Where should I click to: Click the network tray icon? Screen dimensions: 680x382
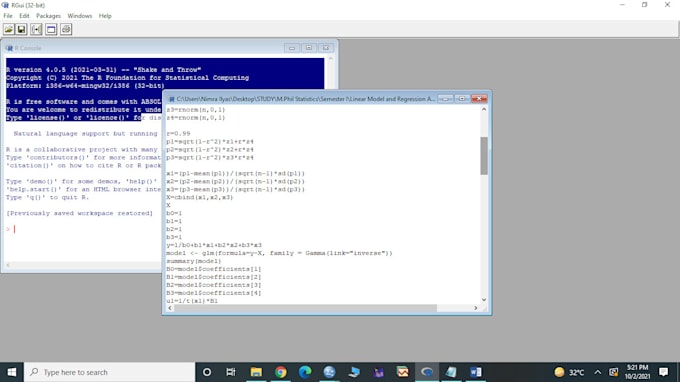(613, 372)
